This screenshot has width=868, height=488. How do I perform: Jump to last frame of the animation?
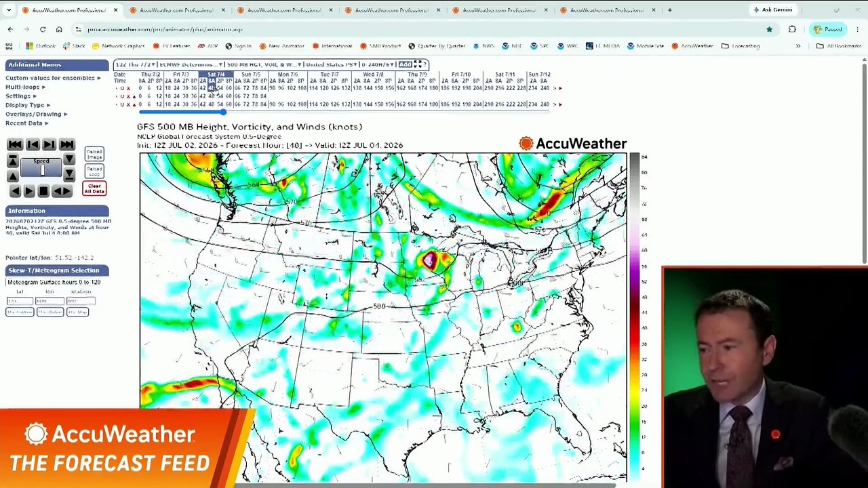coord(66,144)
